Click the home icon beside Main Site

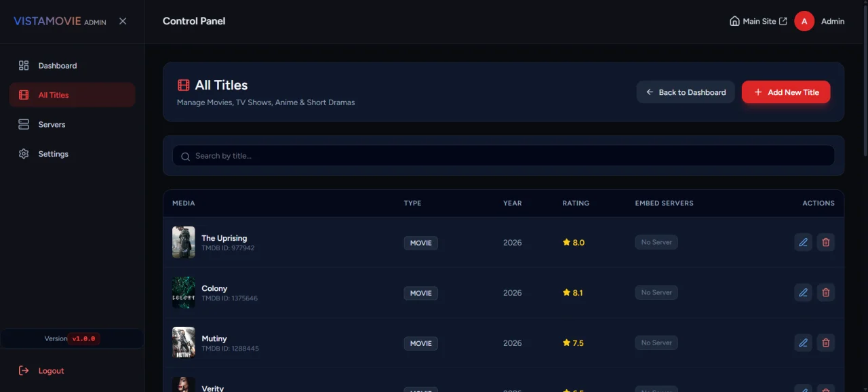point(734,21)
